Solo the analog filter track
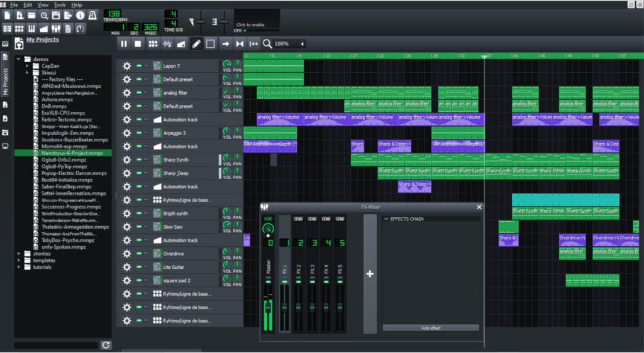 pos(146,93)
